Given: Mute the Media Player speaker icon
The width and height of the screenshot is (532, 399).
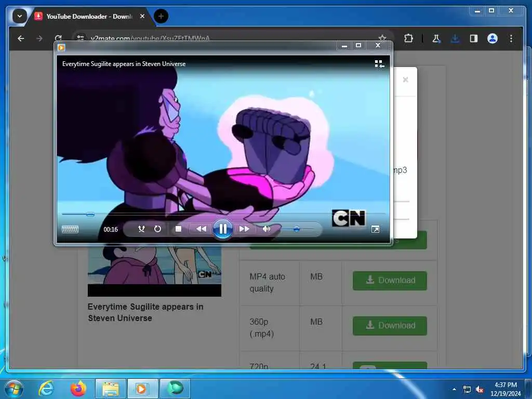Looking at the screenshot, I should click(x=267, y=229).
